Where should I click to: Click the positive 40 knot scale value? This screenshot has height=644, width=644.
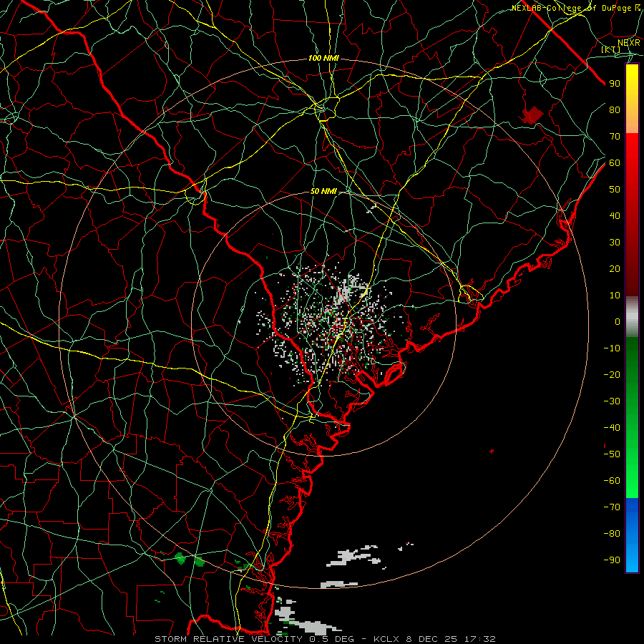pos(615,216)
